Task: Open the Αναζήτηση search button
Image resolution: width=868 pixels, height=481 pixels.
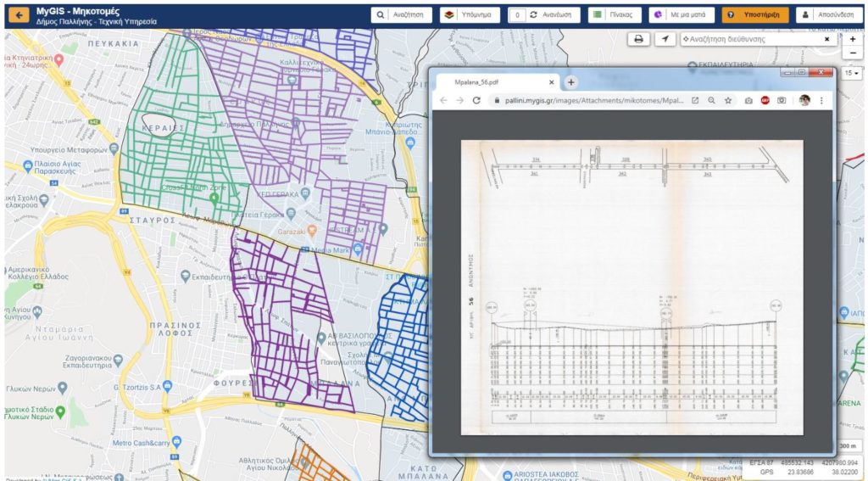Action: [402, 15]
